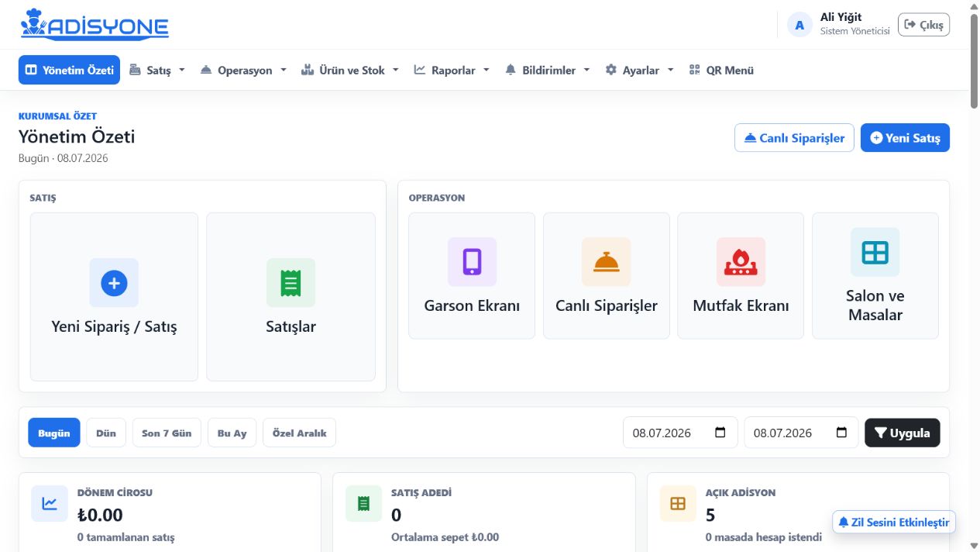Click the Ali Yiğit user name
The width and height of the screenshot is (980, 552).
(x=841, y=17)
